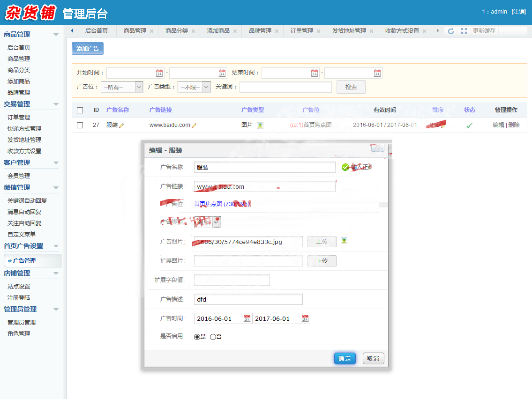
Task: Click pencil icon next to www.baidu.com
Action: tap(194, 126)
